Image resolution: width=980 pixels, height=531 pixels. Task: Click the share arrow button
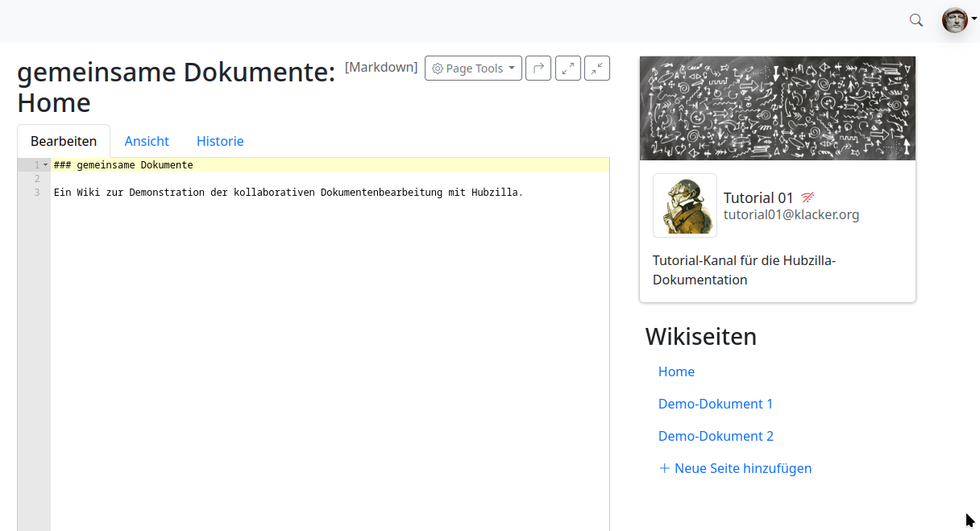coord(538,68)
